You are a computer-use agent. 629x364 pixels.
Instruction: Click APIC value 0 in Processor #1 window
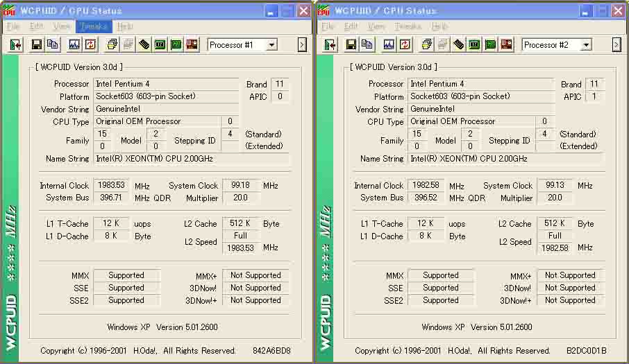[x=280, y=96]
